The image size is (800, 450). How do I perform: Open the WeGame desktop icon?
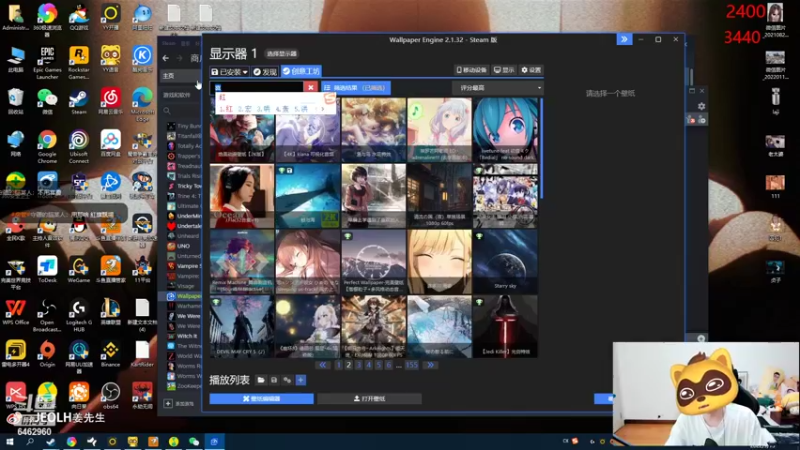coord(79,269)
